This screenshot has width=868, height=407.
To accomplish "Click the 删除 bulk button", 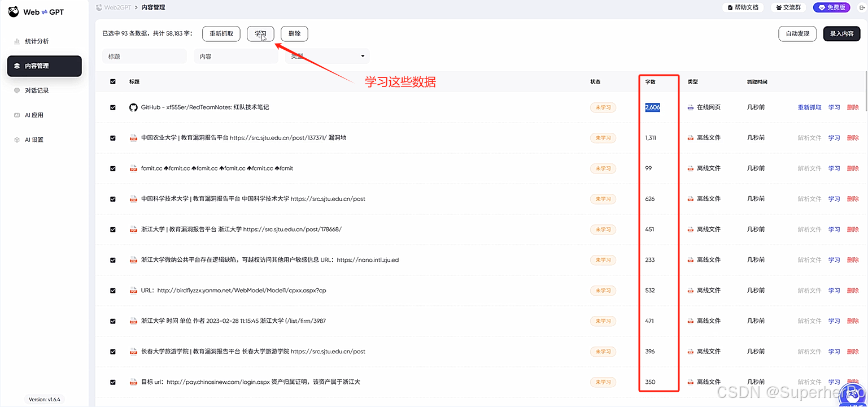I will (x=294, y=34).
